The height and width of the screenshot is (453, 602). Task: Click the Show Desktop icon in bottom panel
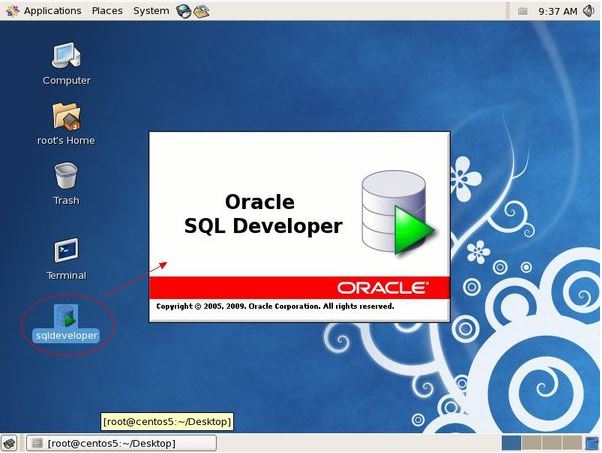tap(10, 443)
